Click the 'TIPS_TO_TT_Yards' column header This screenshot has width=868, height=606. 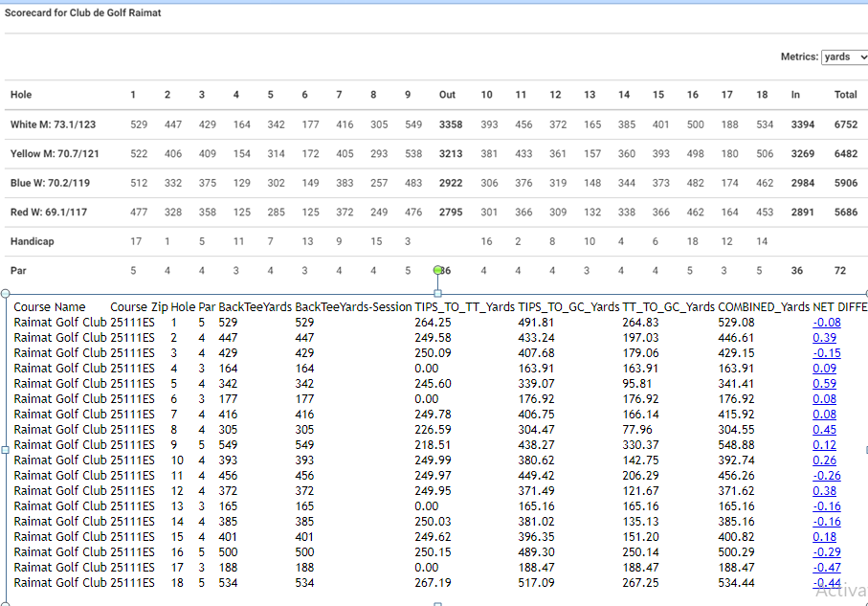pos(464,307)
